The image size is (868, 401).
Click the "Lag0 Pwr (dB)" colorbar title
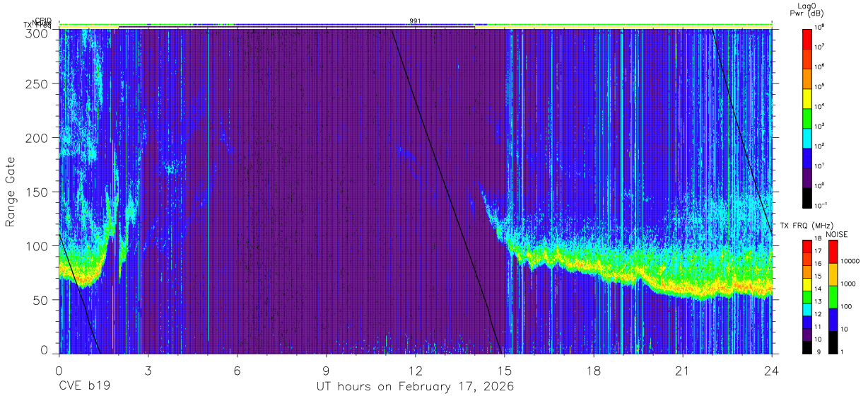click(807, 9)
